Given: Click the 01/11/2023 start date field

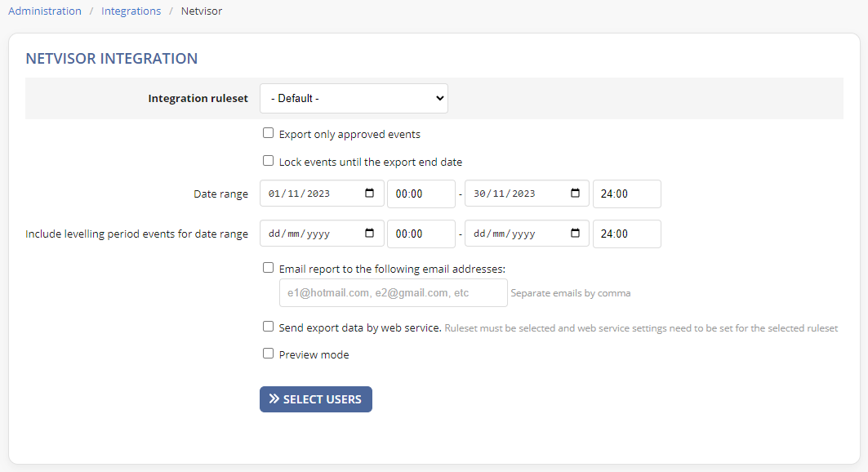Looking at the screenshot, I should [322, 193].
